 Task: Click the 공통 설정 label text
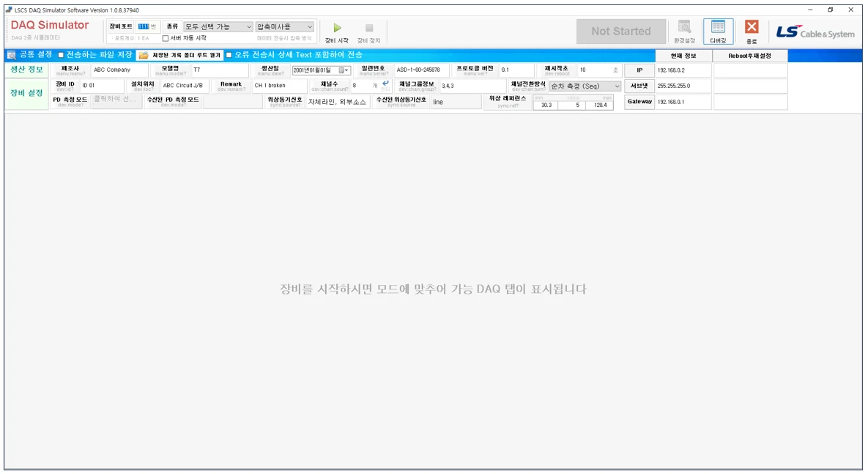[36, 54]
